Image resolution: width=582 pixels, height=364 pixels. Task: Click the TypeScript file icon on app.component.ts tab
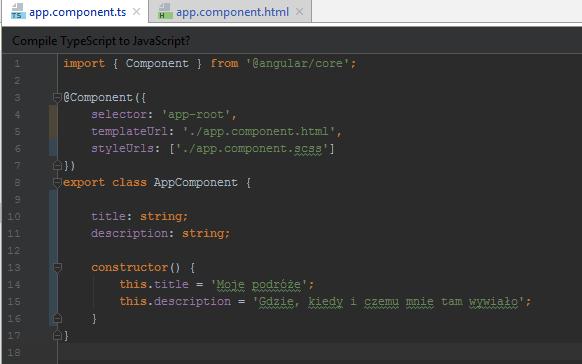18,11
